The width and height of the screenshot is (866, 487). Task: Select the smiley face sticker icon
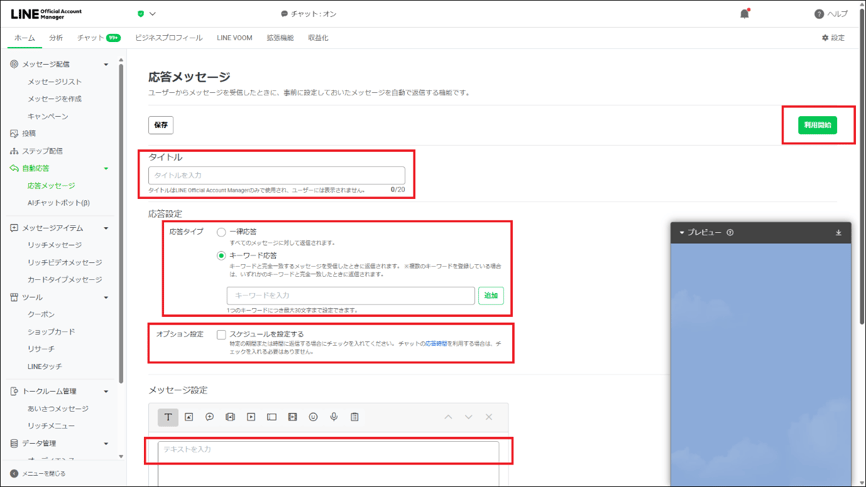pyautogui.click(x=313, y=417)
